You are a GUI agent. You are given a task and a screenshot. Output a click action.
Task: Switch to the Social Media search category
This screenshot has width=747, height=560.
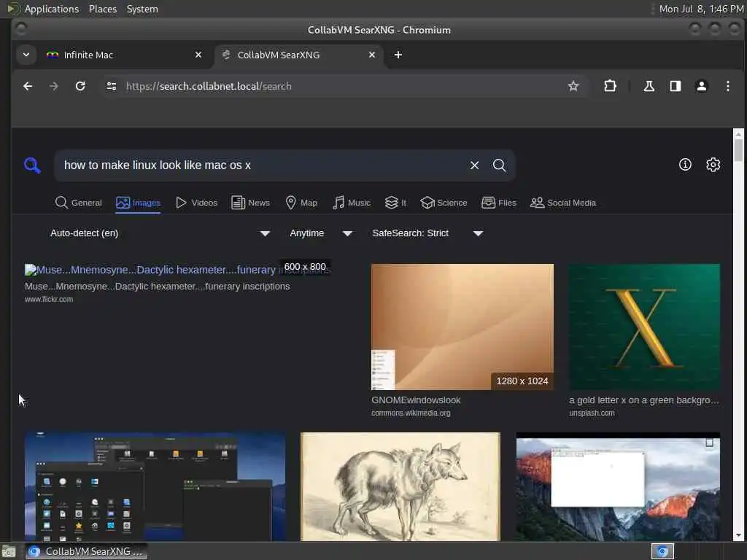click(563, 203)
